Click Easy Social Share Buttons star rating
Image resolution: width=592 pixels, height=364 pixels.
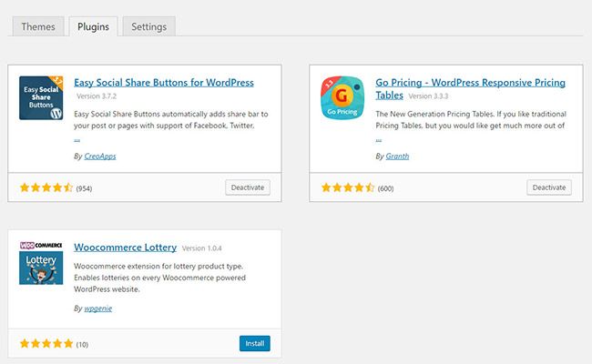point(46,188)
